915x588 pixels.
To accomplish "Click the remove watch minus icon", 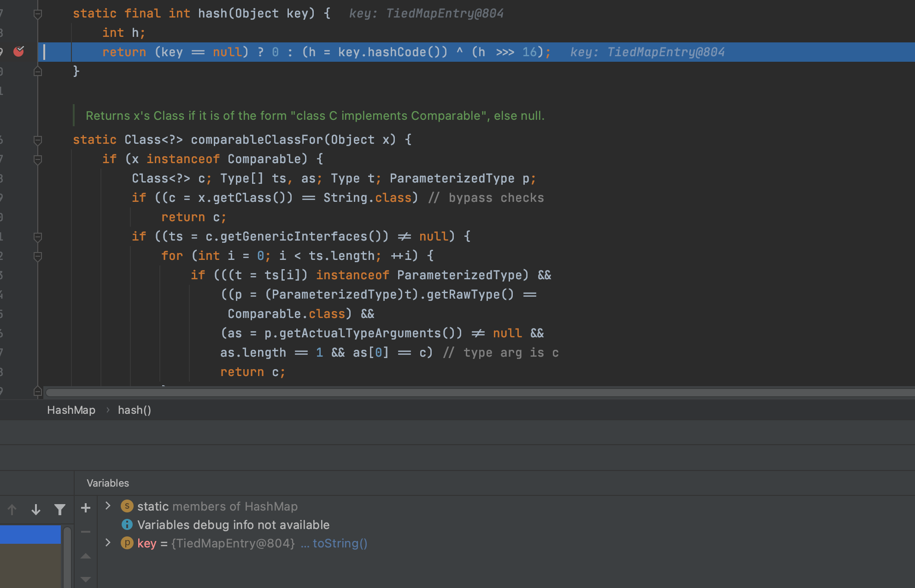I will (x=86, y=532).
